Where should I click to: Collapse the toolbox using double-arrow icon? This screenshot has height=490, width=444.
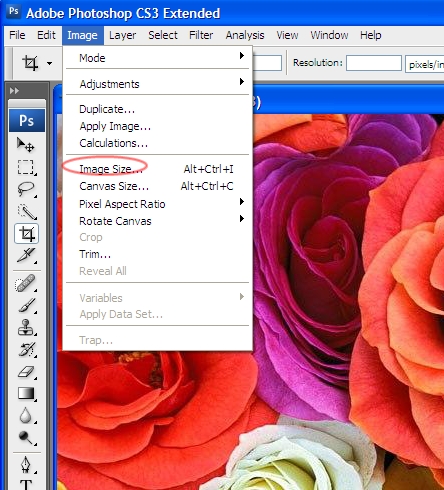coord(14,91)
